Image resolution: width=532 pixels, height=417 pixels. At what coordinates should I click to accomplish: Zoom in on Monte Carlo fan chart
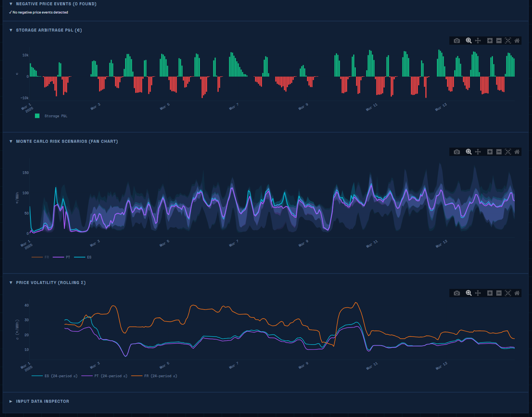[x=490, y=152]
